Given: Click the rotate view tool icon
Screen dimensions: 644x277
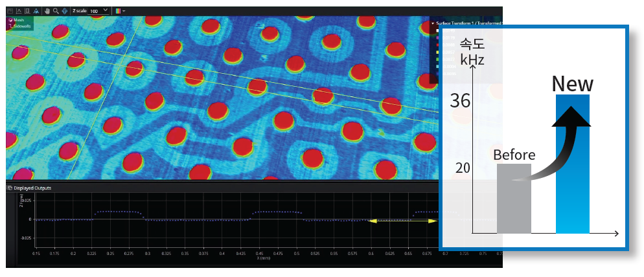Looking at the screenshot, I should (x=64, y=11).
